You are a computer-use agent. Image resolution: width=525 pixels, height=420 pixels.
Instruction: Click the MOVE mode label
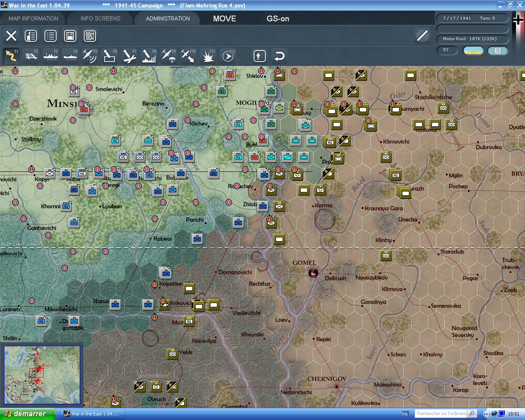click(224, 18)
